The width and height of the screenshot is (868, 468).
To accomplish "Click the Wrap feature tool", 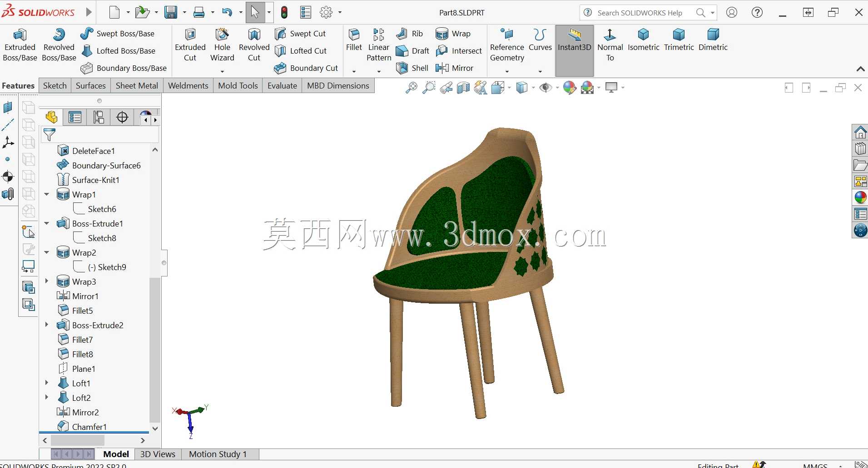I will click(453, 34).
